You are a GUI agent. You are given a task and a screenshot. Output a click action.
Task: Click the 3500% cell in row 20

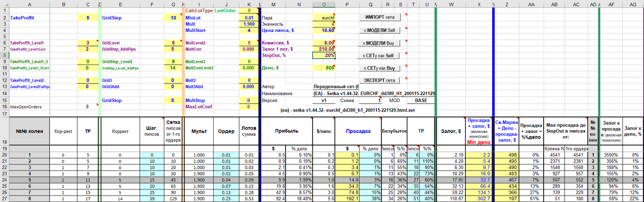click(x=610, y=155)
